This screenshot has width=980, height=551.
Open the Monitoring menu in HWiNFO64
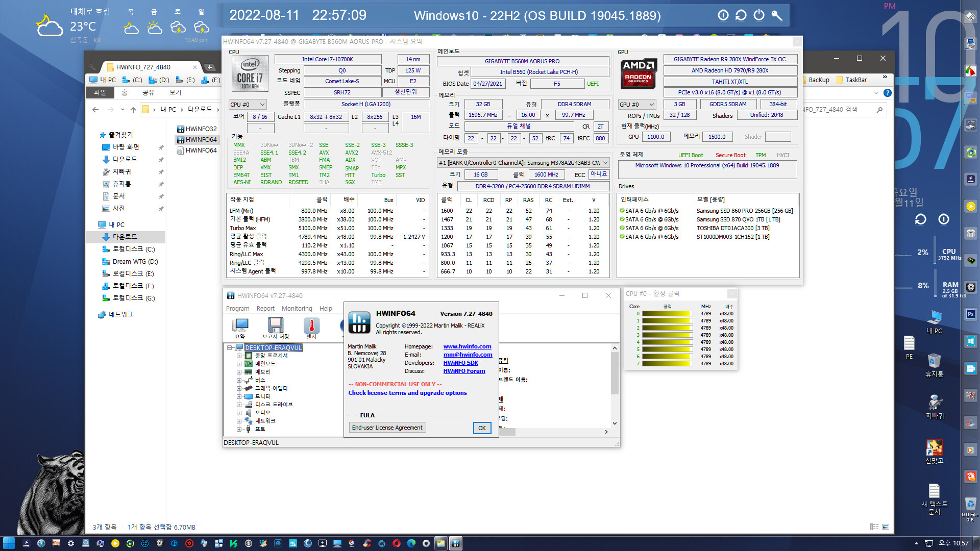pyautogui.click(x=297, y=309)
